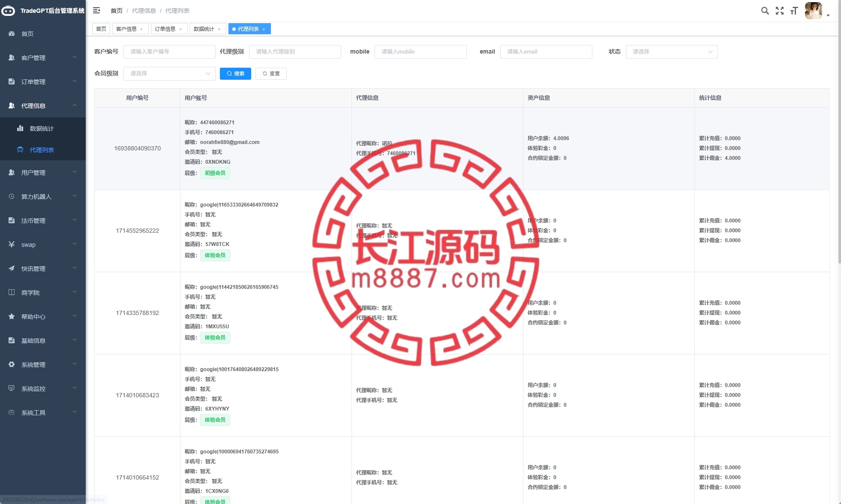Focus the mobile input field

click(420, 52)
